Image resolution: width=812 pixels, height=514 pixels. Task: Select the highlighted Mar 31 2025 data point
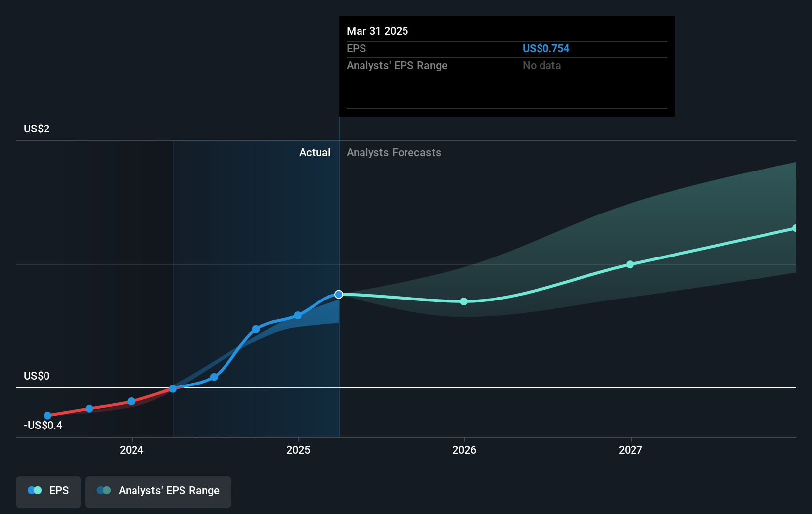click(339, 295)
